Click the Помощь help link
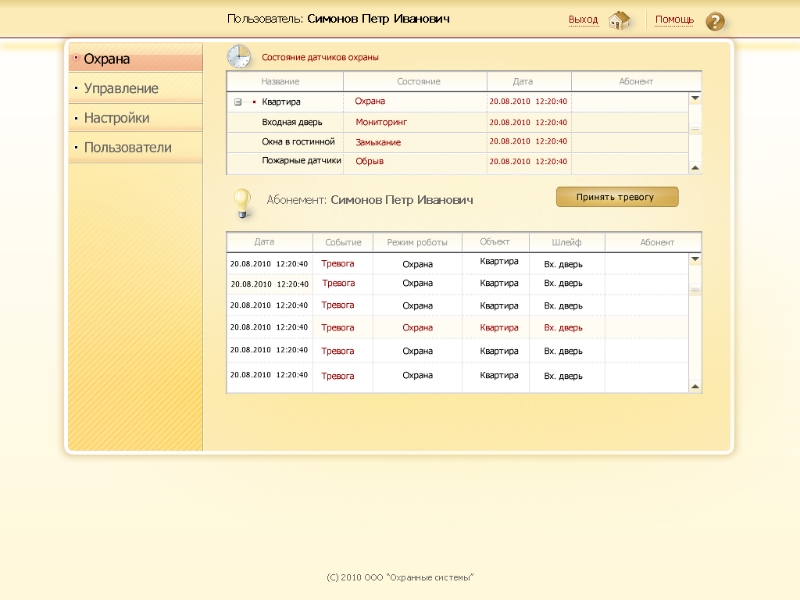The image size is (800, 600). [674, 20]
